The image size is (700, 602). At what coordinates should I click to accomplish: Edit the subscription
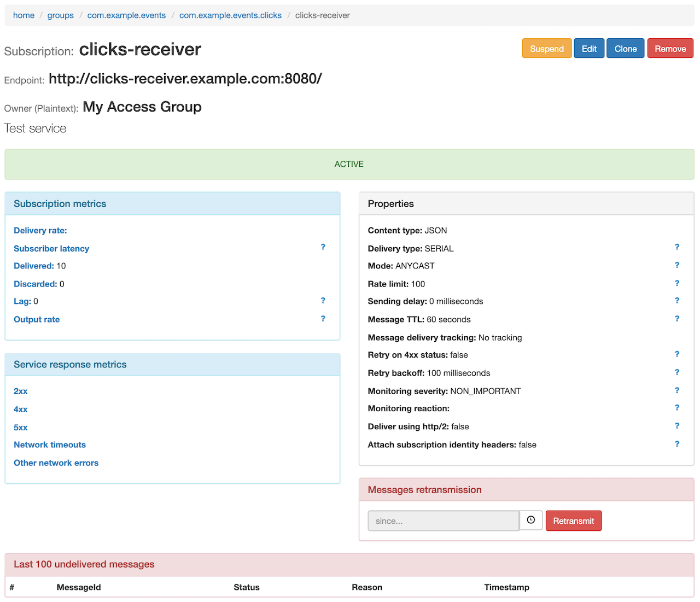click(x=589, y=48)
